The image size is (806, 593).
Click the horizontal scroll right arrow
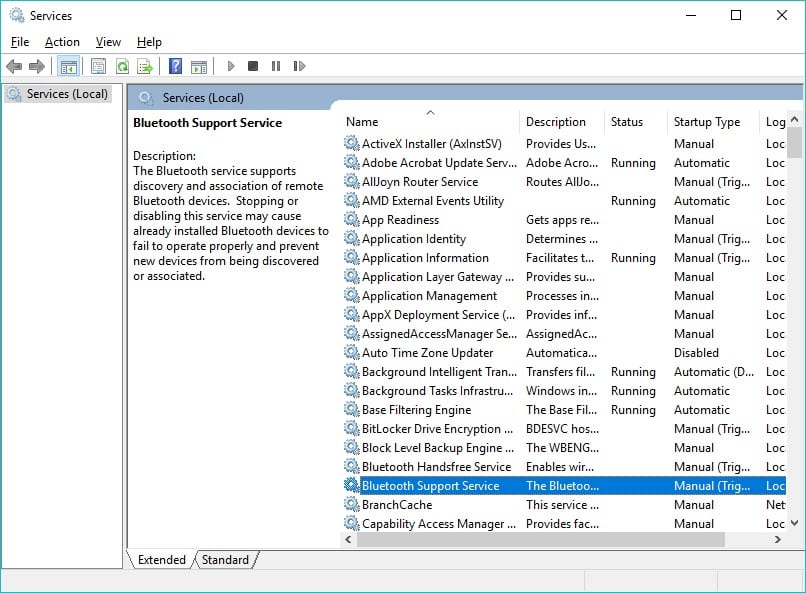pos(777,539)
